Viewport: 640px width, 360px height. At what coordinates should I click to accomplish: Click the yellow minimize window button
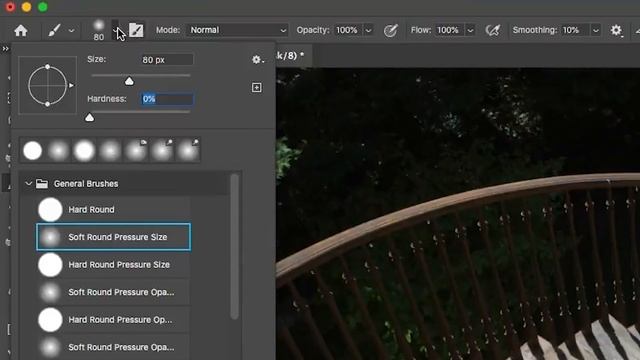click(27, 7)
